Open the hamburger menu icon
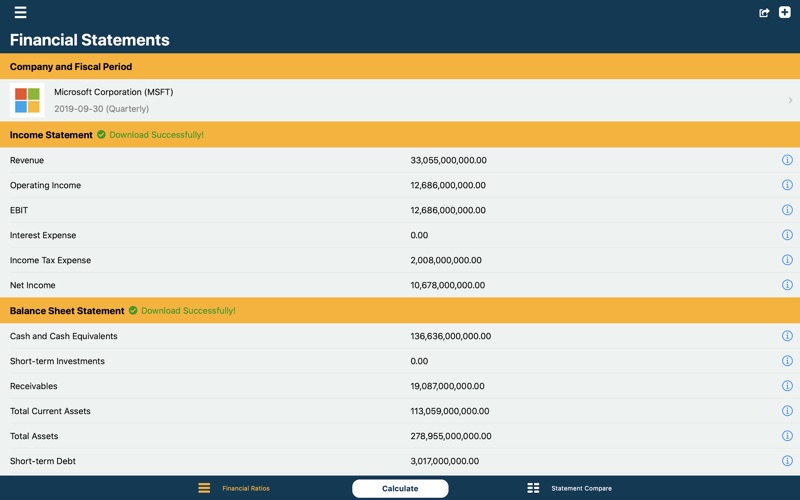 coord(20,12)
